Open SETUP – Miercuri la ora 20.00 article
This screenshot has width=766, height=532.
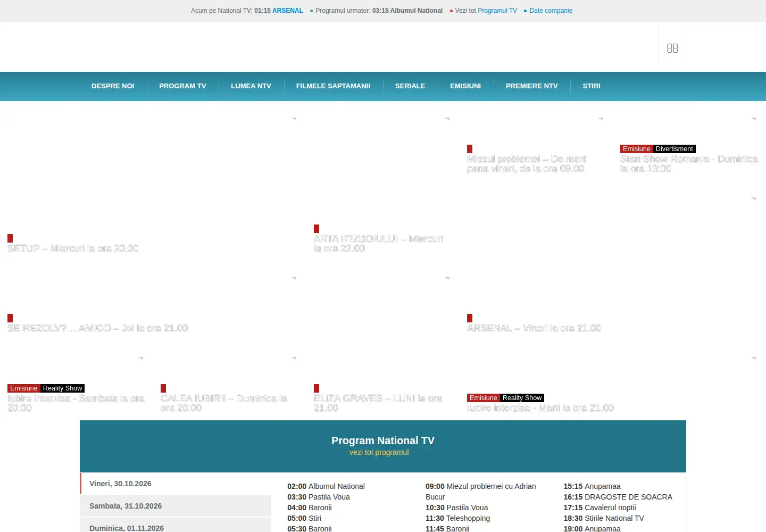(73, 248)
